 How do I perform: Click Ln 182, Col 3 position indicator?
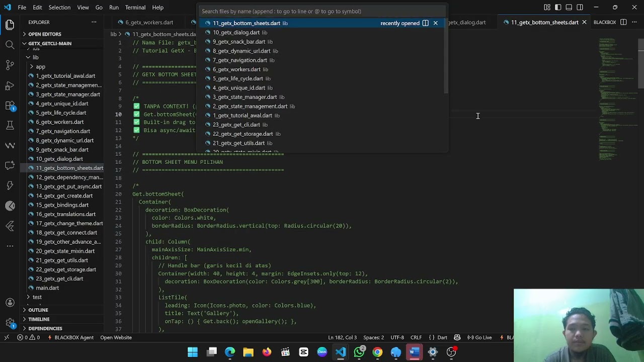pos(342,337)
